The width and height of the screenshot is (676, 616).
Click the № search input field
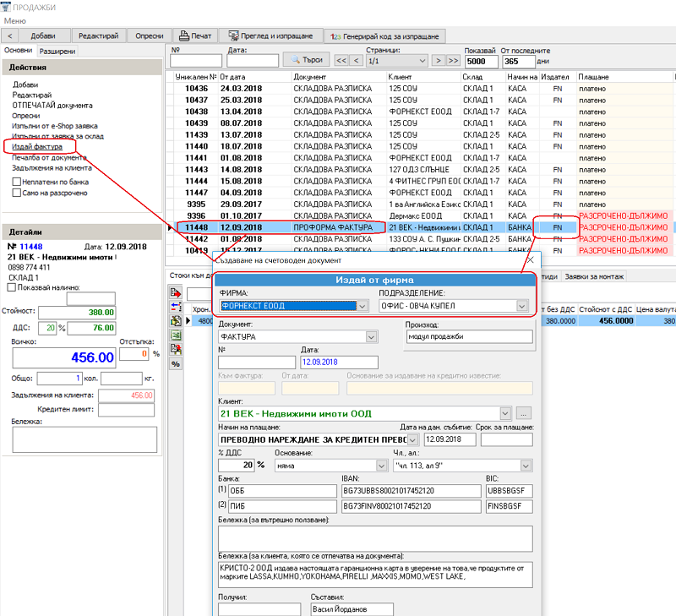(196, 61)
